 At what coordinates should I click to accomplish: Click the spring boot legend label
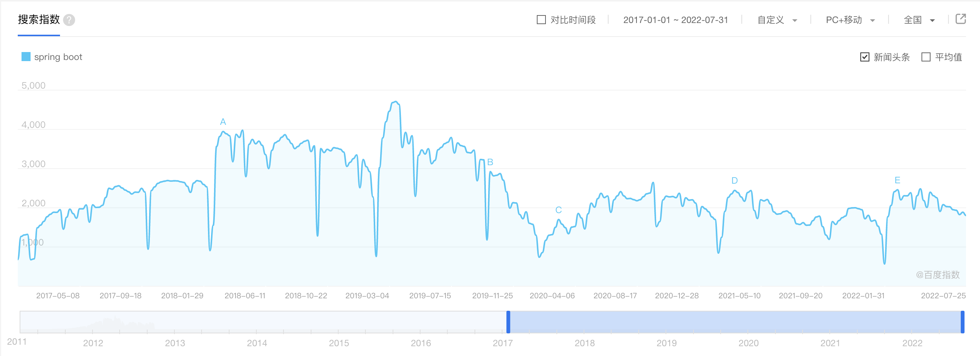point(58,57)
